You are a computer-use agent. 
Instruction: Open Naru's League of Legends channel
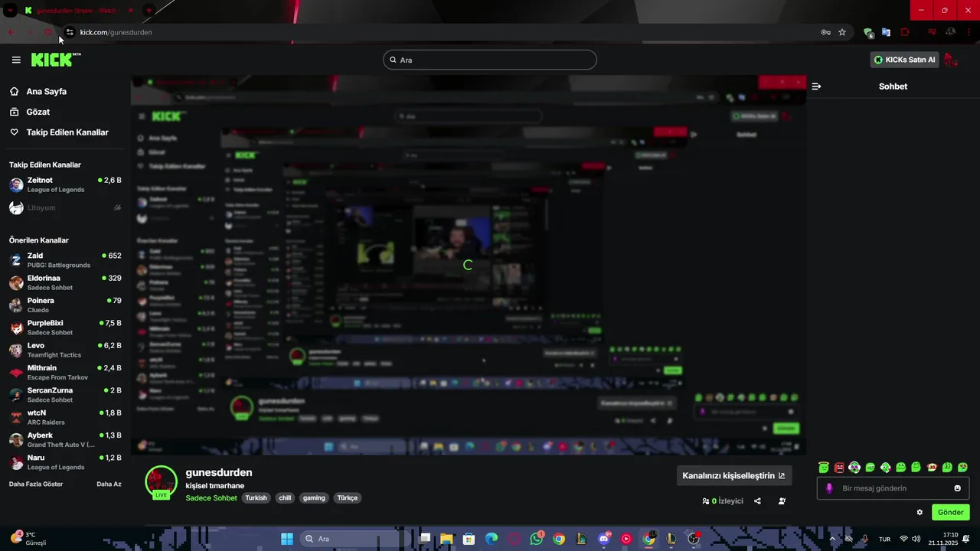tap(64, 462)
